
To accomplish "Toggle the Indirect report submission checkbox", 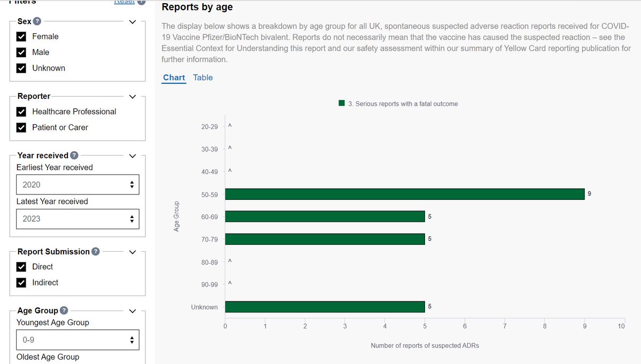I will [x=21, y=283].
